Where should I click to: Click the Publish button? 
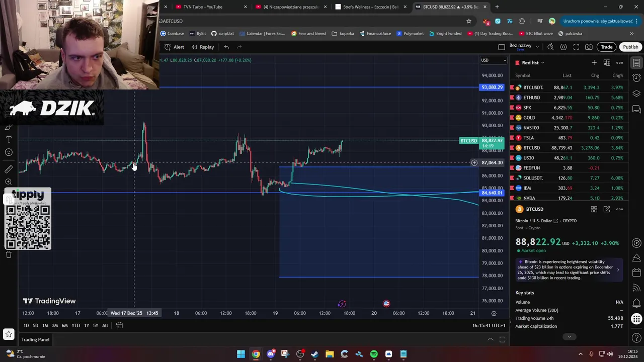(x=630, y=47)
